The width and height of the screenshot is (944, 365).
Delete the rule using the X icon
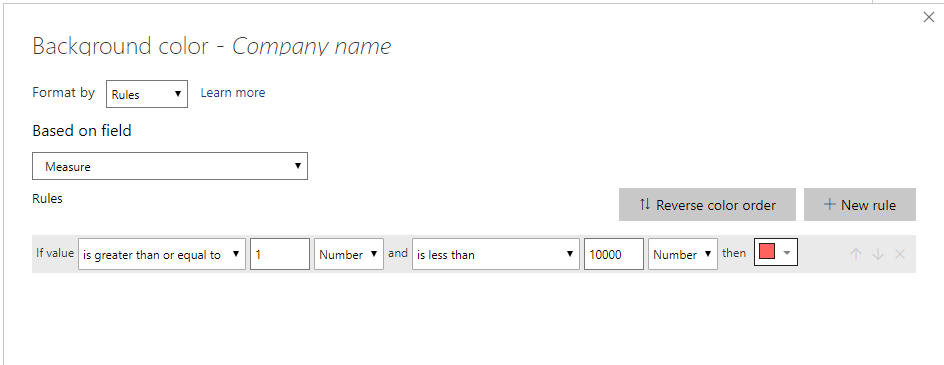(x=900, y=254)
